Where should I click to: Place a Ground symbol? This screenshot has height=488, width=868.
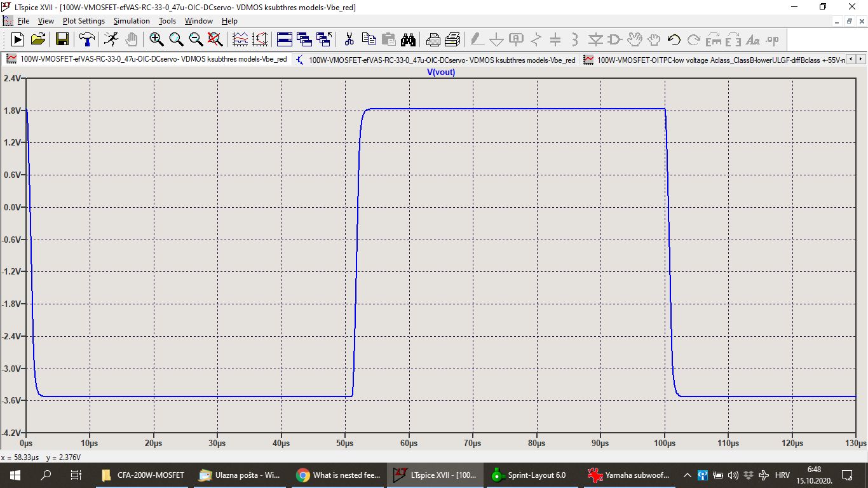point(497,39)
